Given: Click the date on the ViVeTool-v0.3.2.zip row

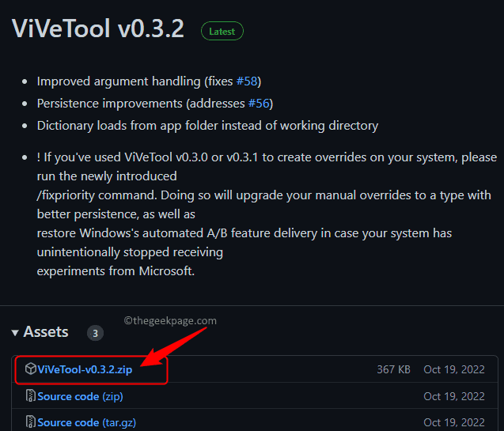Looking at the screenshot, I should click(x=454, y=369).
